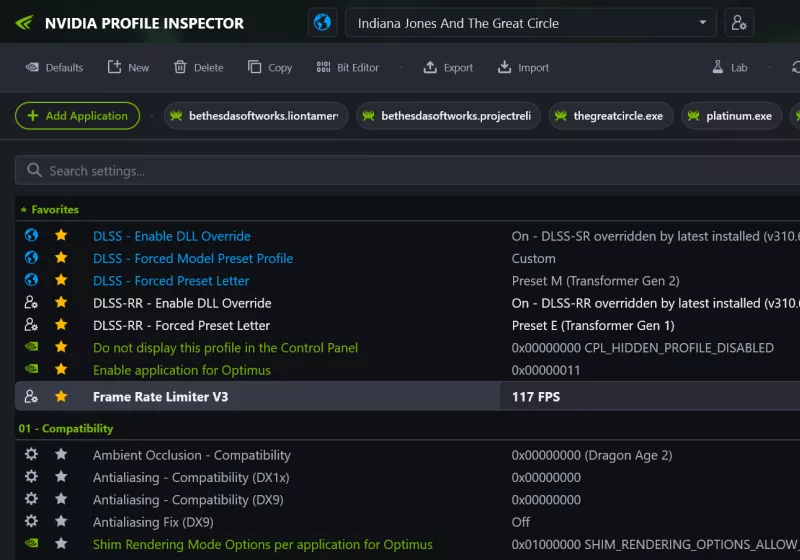Open Preset M (Transformer Gen 2) value

tap(595, 281)
